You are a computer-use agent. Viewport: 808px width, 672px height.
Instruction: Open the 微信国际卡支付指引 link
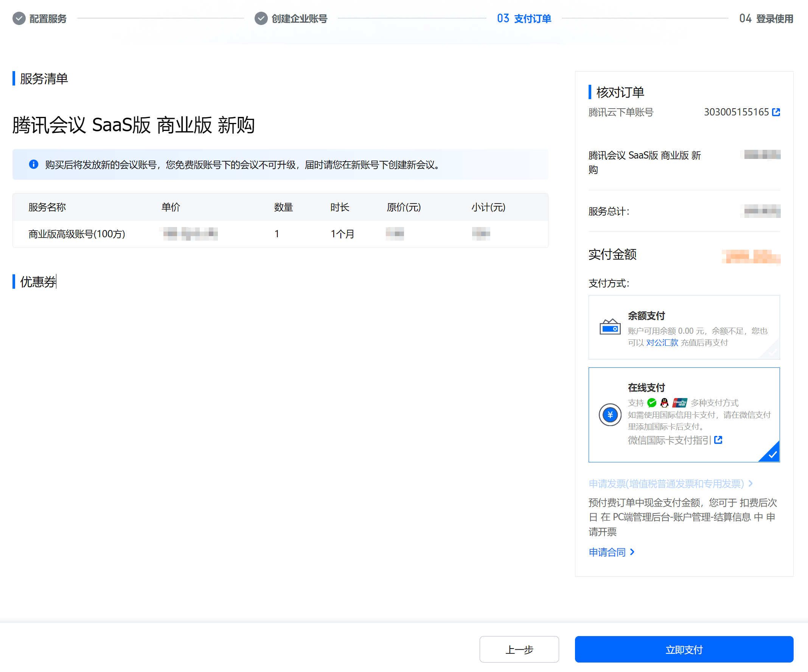tap(669, 440)
